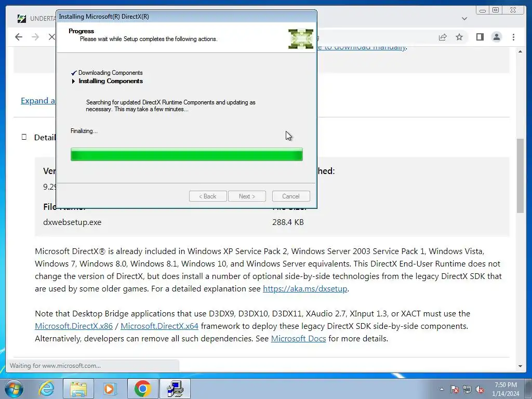This screenshot has height=399, width=532.
Task: Open the Windows Start menu
Action: pos(13,389)
